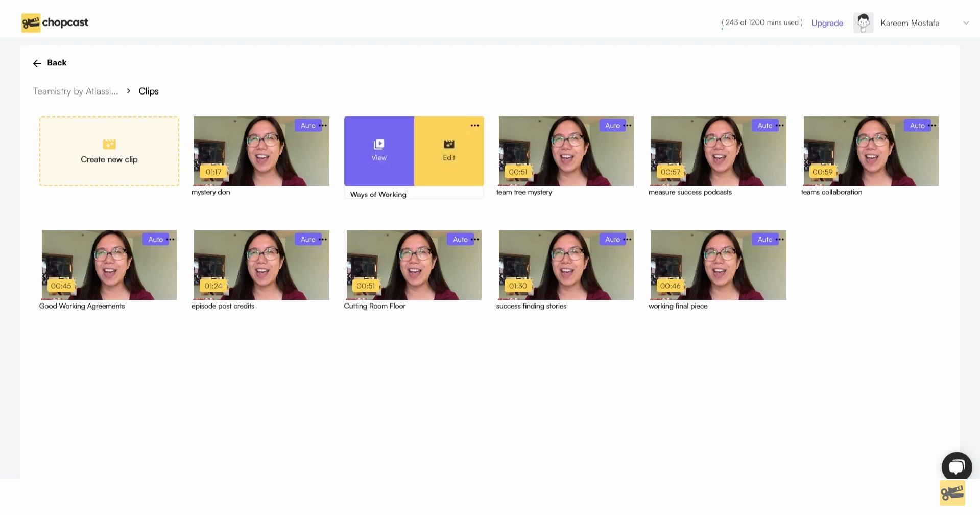Click the chopcast logo icon
Screen dimensions: 980x515
pyautogui.click(x=31, y=22)
